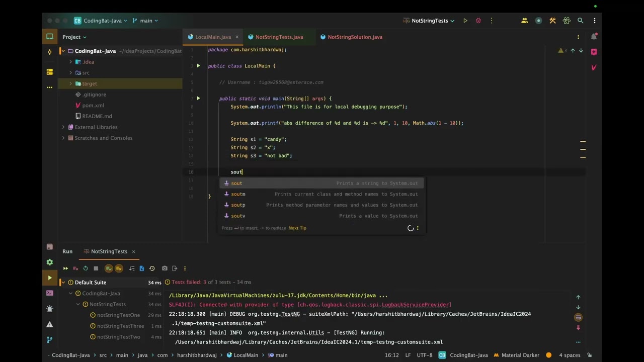
Task: Rerun the NotStringTests tests
Action: pos(65,268)
